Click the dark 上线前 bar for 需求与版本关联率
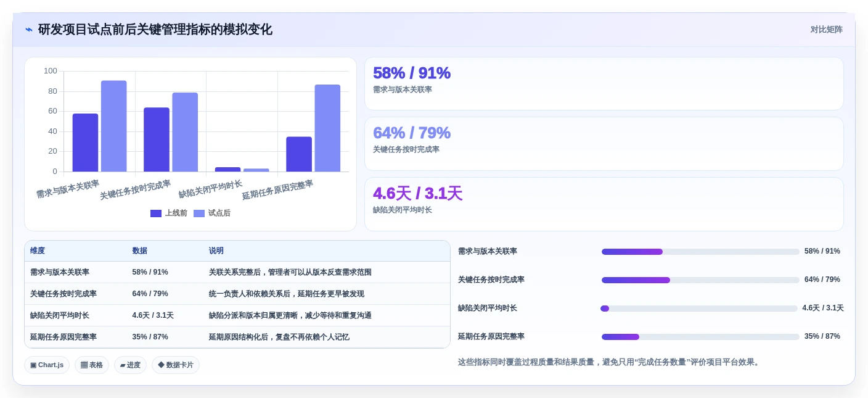Image resolution: width=868 pixels, height=398 pixels. tap(85, 143)
